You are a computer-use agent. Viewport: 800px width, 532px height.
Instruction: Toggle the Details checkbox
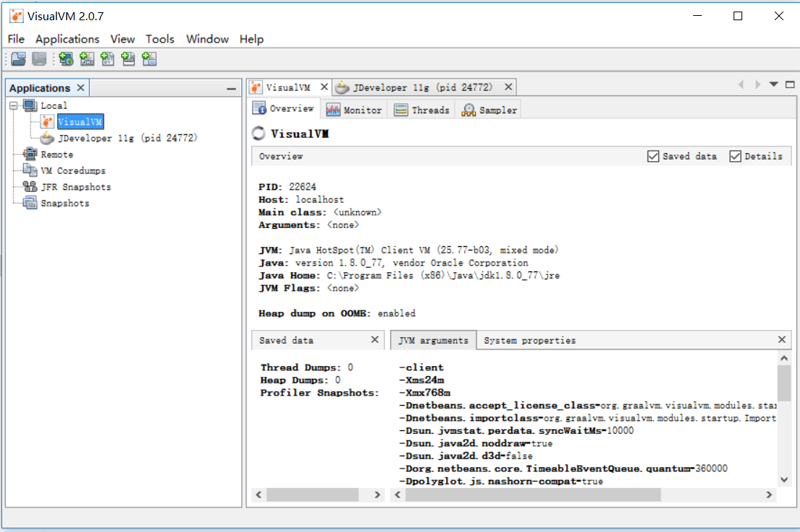(735, 156)
